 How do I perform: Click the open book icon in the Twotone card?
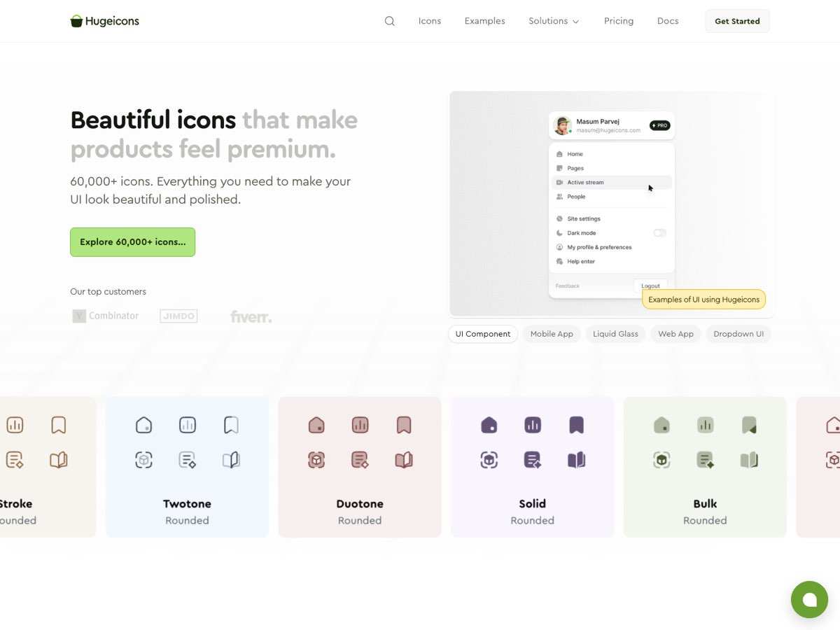(x=231, y=460)
